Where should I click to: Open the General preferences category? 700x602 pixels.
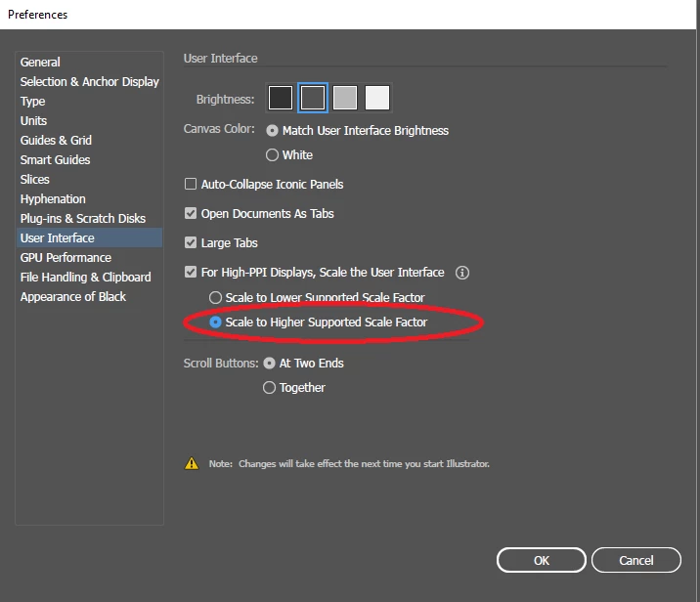89,62
